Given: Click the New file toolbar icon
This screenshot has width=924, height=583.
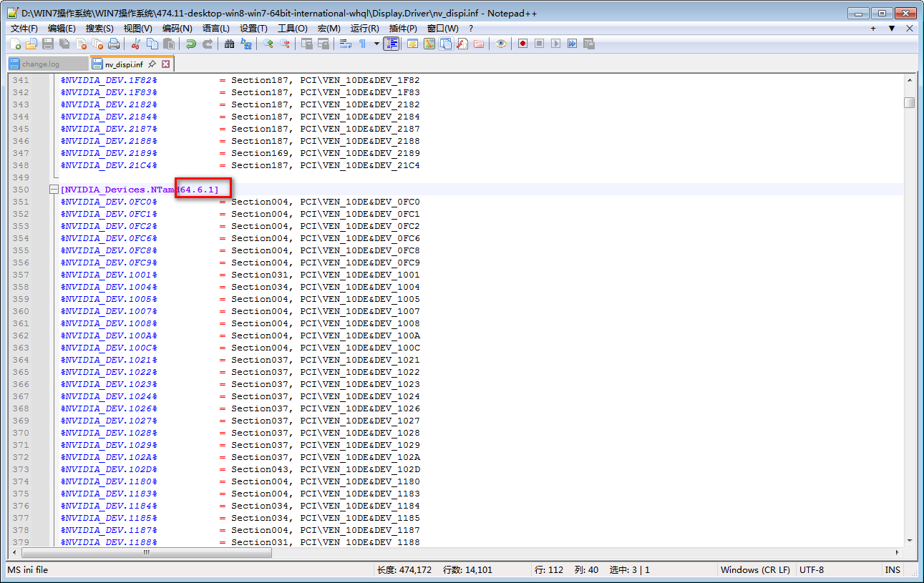Looking at the screenshot, I should tap(15, 44).
